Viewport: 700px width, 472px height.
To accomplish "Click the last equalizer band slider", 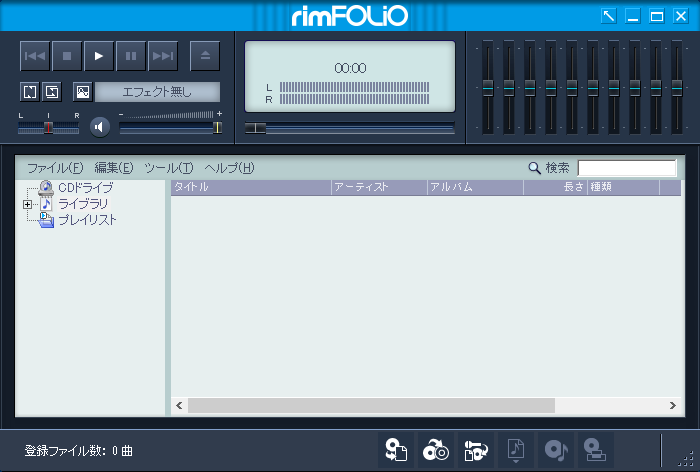I will 677,87.
